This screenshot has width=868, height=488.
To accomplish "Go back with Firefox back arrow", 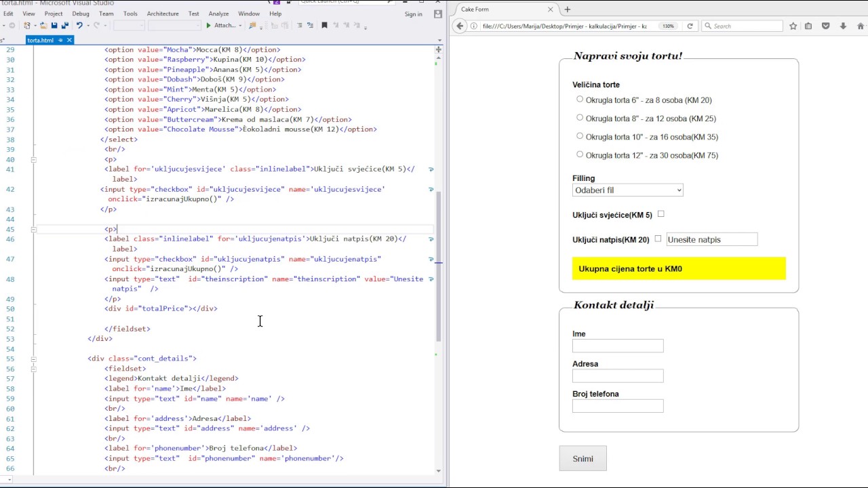I will tap(460, 26).
